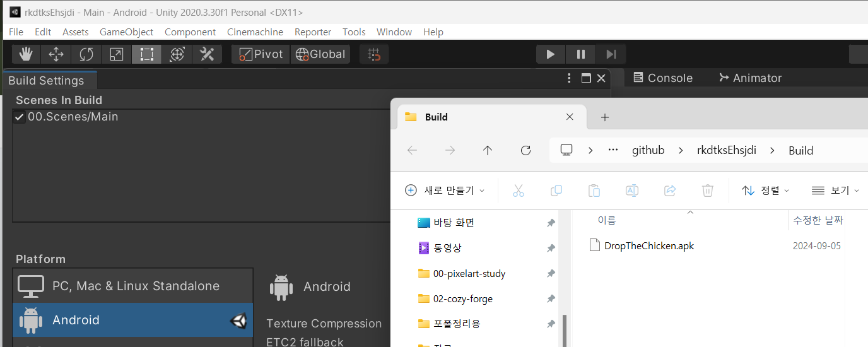The height and width of the screenshot is (347, 868).
Task: Open the Component menu
Action: point(191,32)
